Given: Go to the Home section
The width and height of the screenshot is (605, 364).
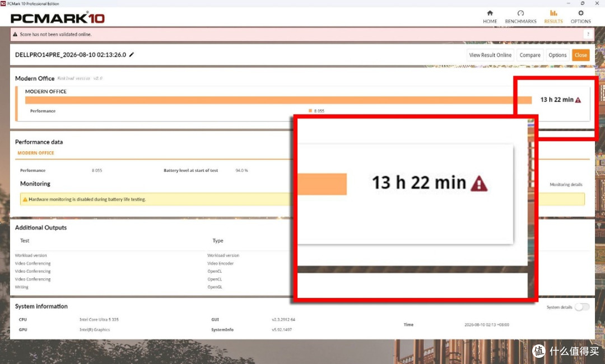Looking at the screenshot, I should 490,17.
